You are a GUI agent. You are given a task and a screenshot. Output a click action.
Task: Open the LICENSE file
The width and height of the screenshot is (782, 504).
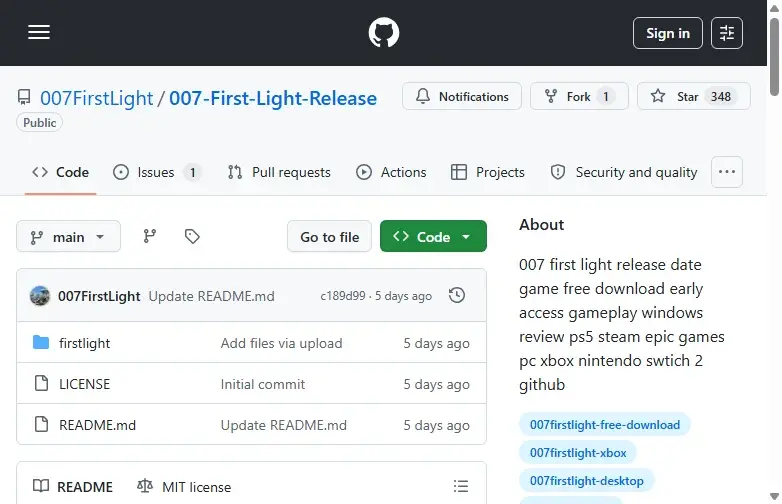point(84,384)
